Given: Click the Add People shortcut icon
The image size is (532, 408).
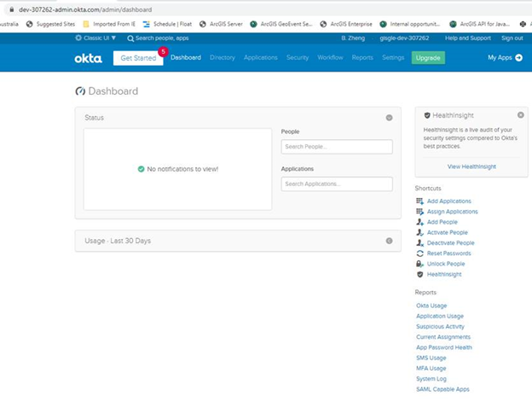Looking at the screenshot, I should tap(419, 222).
